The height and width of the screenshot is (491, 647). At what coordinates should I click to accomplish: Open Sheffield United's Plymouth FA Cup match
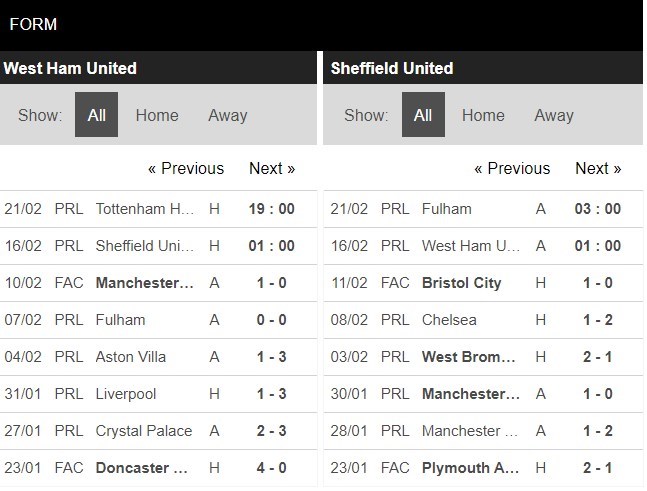(x=471, y=468)
